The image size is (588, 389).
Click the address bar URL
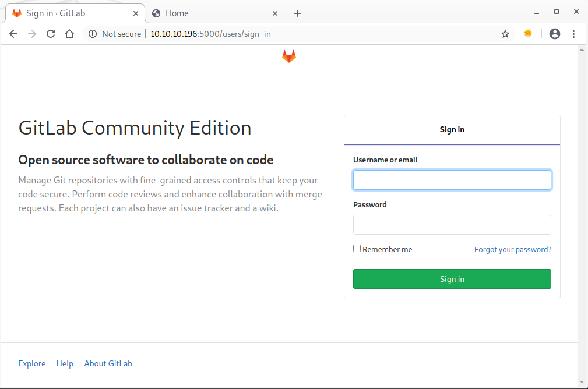pyautogui.click(x=210, y=34)
